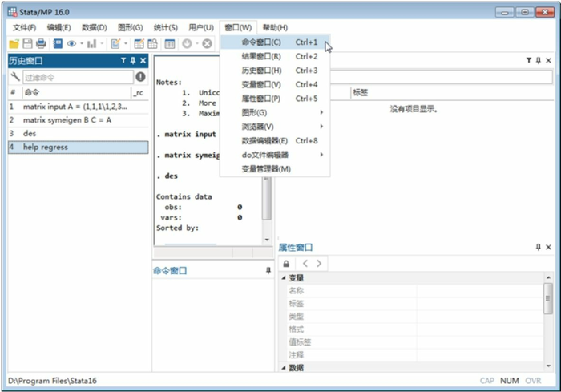This screenshot has height=392, width=561.
Task: Close the 历史窗口 panel
Action: click(x=143, y=60)
